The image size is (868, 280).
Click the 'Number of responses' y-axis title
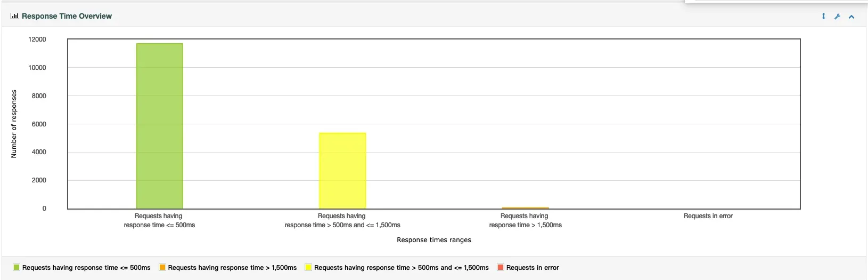click(x=14, y=124)
